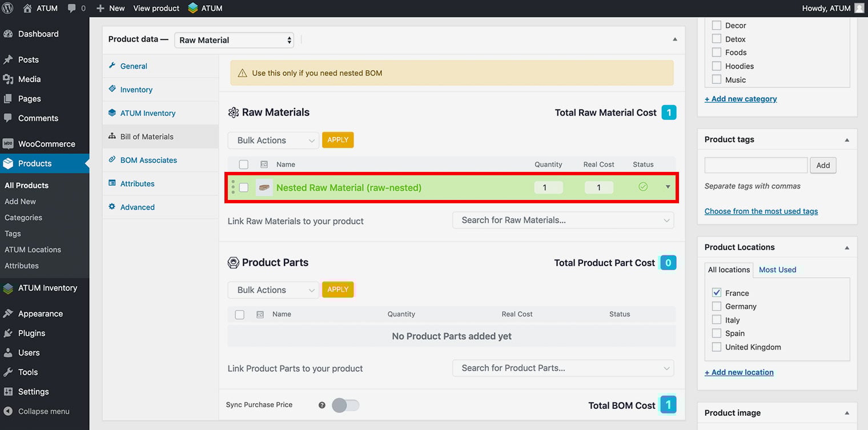Expand the Nested Raw Material row arrow

(x=668, y=187)
